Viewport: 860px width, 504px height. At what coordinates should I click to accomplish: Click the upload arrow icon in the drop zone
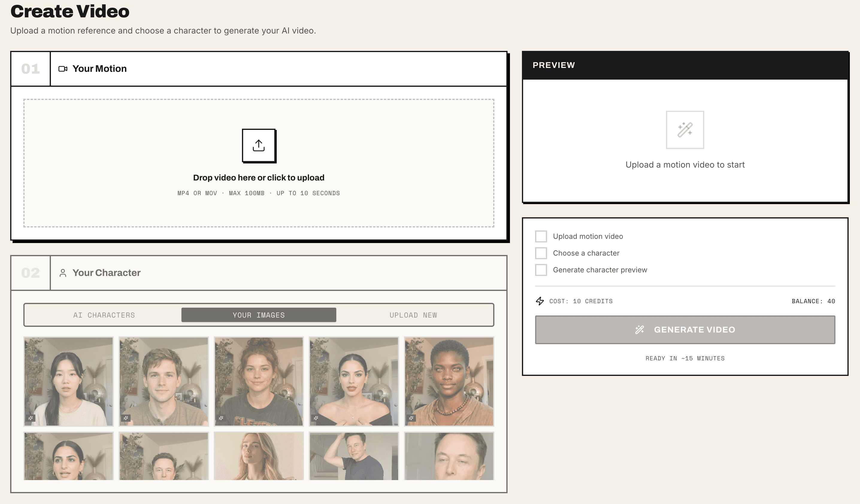(258, 146)
